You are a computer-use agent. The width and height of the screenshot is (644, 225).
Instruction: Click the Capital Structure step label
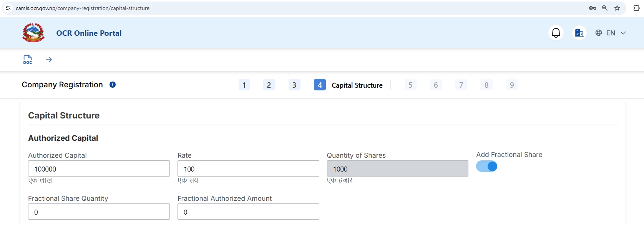click(x=357, y=85)
